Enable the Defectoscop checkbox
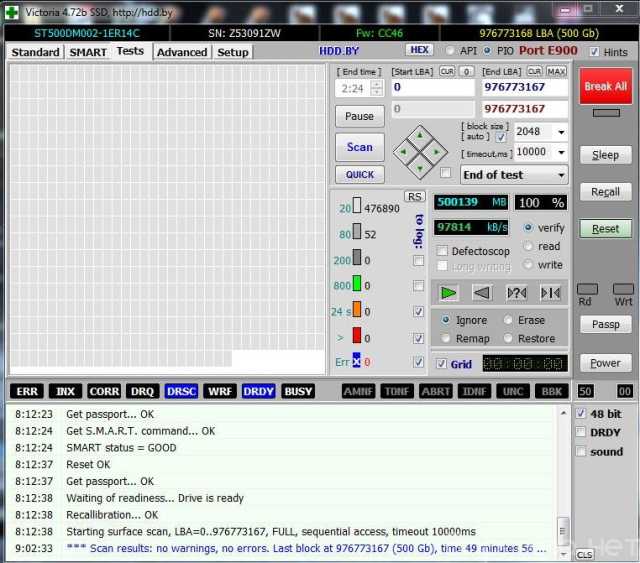640x563 pixels. click(x=442, y=251)
